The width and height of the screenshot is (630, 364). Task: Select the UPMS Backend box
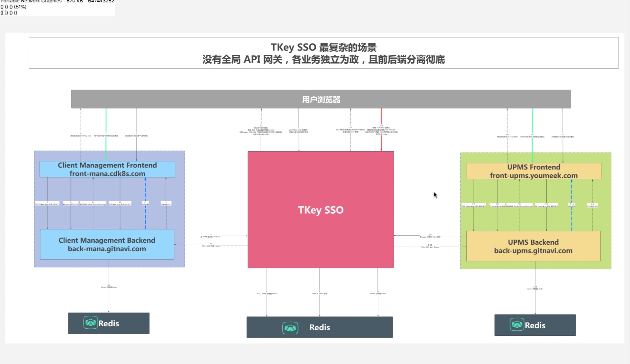pyautogui.click(x=533, y=246)
